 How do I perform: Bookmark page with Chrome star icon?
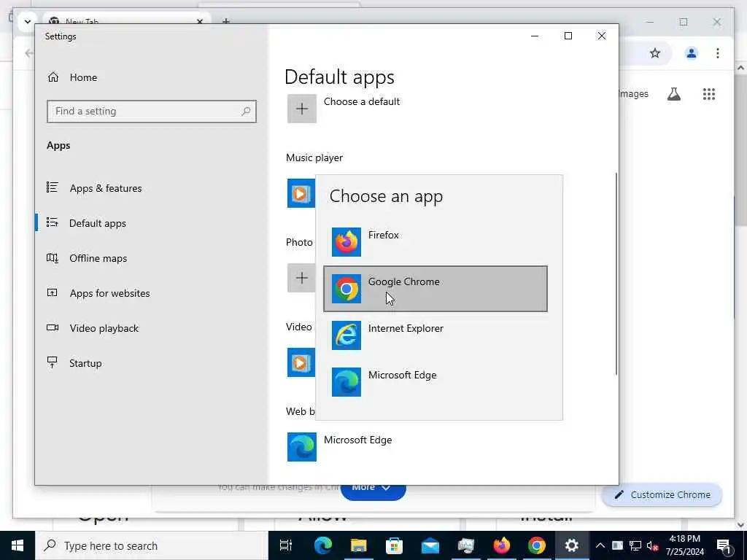pyautogui.click(x=655, y=53)
